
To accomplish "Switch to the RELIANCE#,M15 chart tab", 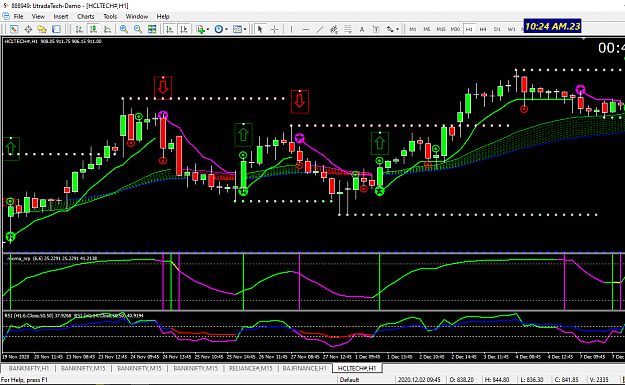I will tap(250, 368).
